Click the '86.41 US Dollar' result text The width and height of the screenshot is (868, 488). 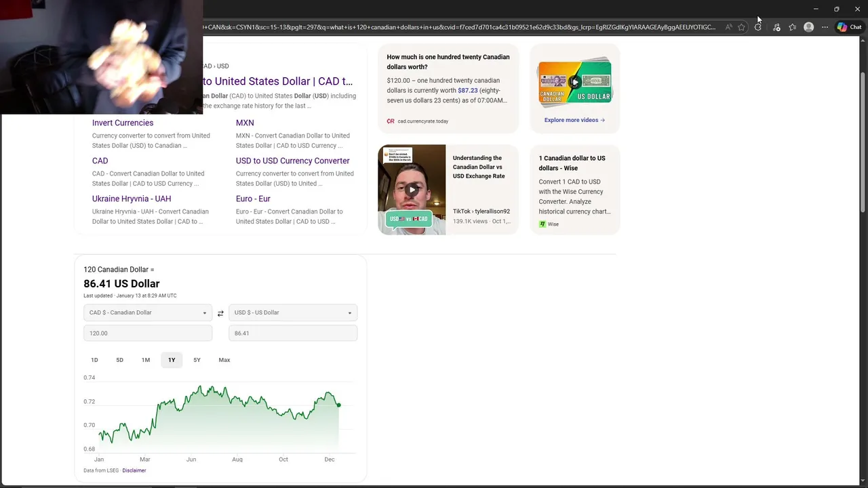coord(121,283)
